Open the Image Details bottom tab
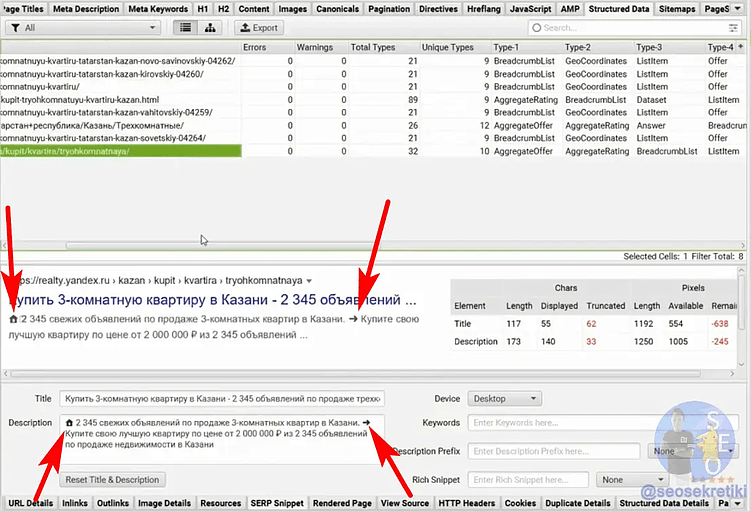The width and height of the screenshot is (751, 512). tap(164, 503)
